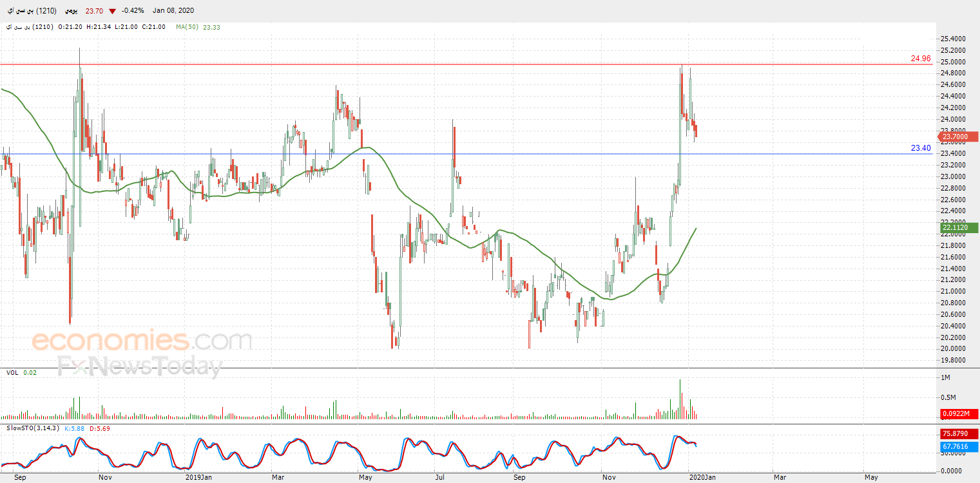The image size is (980, 483).
Task: Select the blue 23.40 support level label
Action: [x=921, y=148]
